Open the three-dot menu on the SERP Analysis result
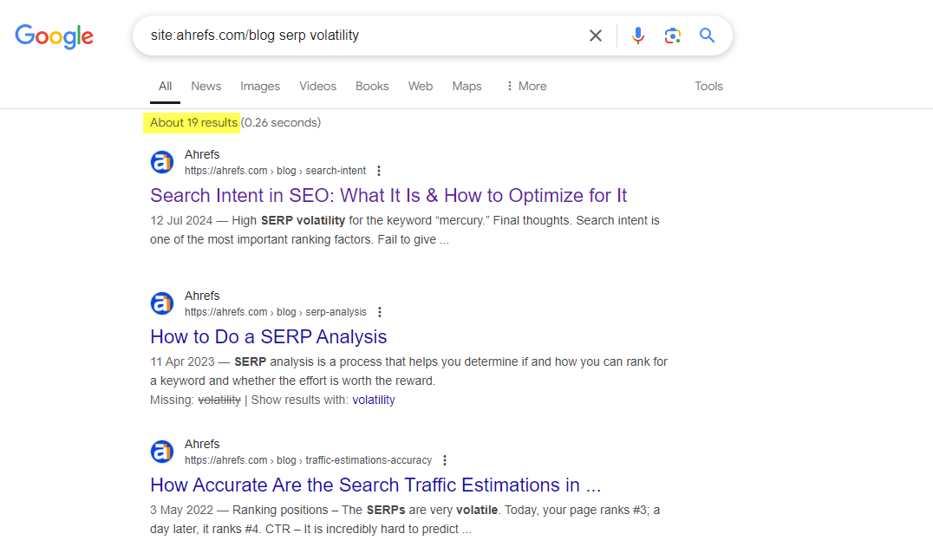Image resolution: width=933 pixels, height=560 pixels. pos(379,312)
